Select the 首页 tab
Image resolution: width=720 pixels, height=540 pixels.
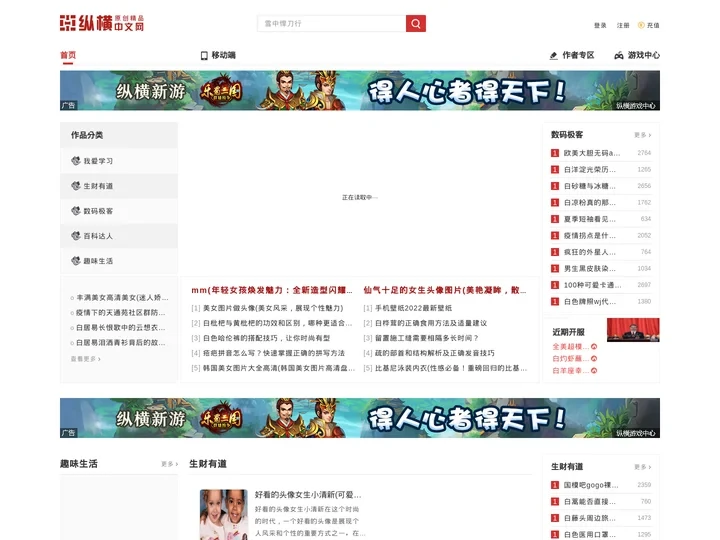pyautogui.click(x=68, y=55)
